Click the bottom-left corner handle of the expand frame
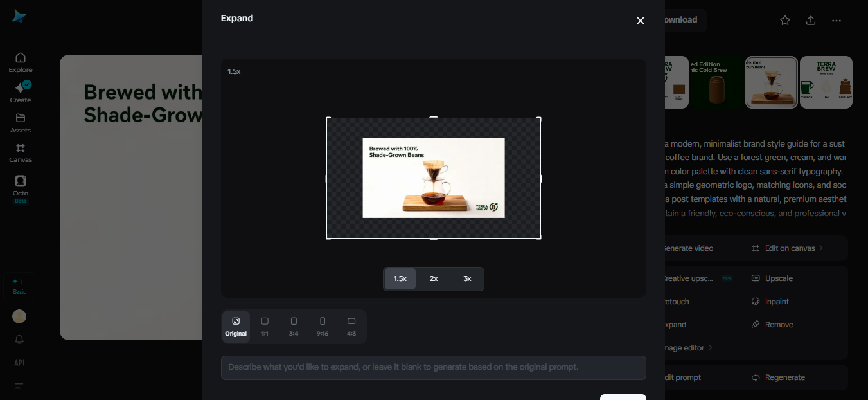The image size is (868, 400). click(328, 238)
